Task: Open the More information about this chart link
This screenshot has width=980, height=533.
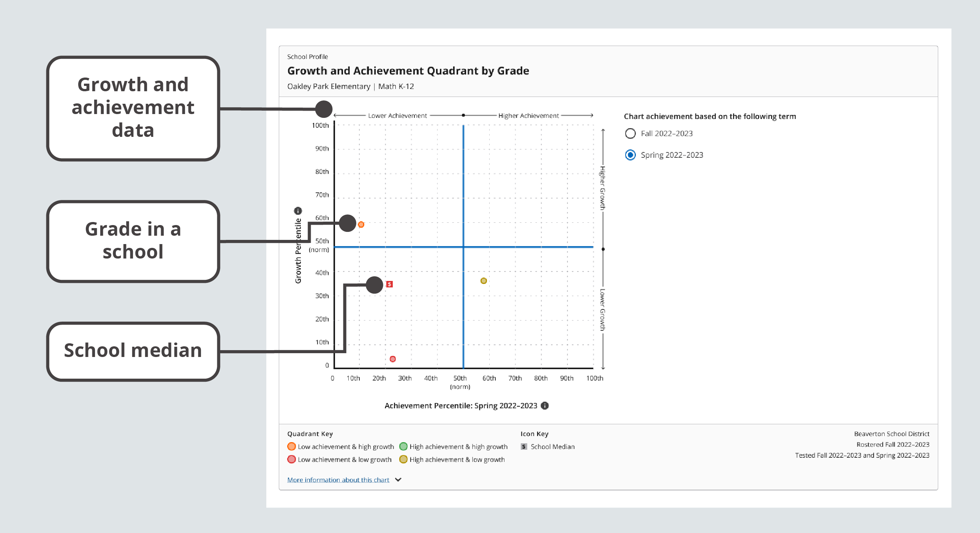Action: [338, 480]
